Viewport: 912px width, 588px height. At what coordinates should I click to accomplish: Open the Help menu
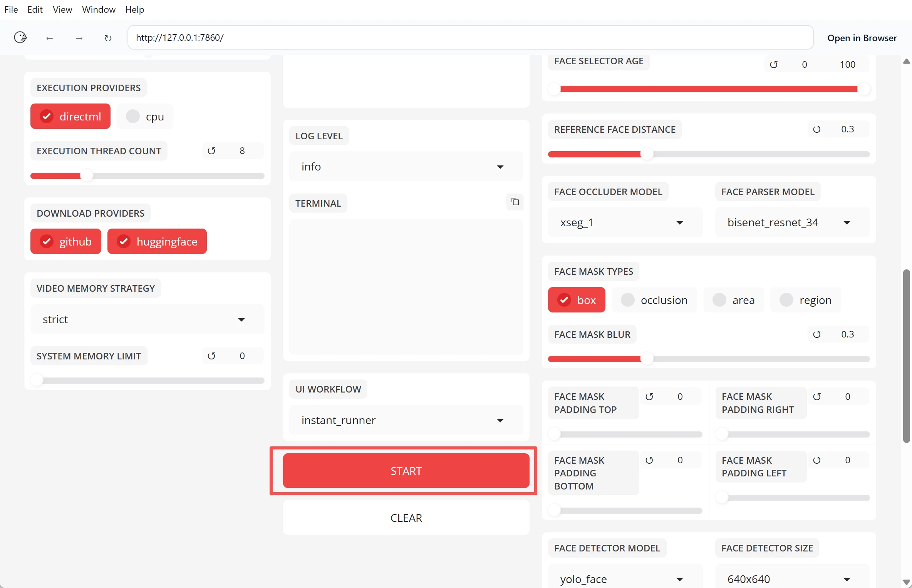(134, 9)
